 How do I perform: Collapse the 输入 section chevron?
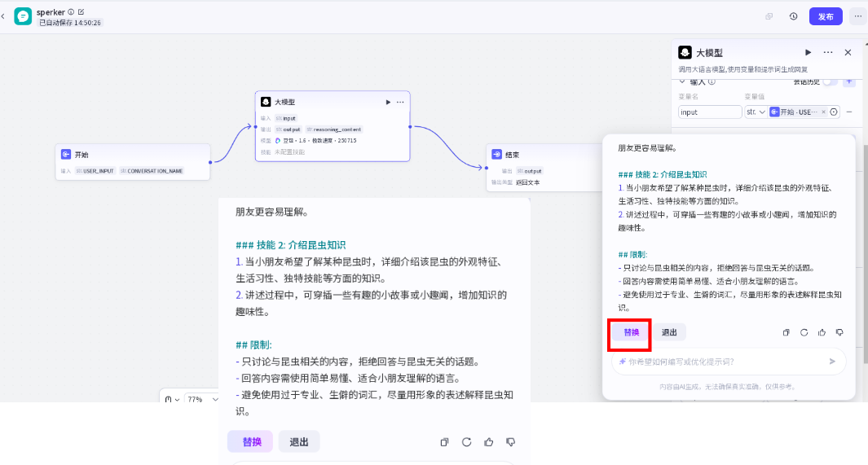point(682,81)
